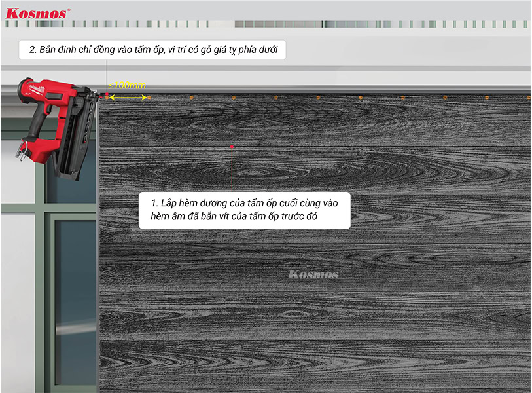The image size is (532, 393).
Task: Select the step 1 'Lắp hèm dương' callout
Action: pyautogui.click(x=244, y=210)
